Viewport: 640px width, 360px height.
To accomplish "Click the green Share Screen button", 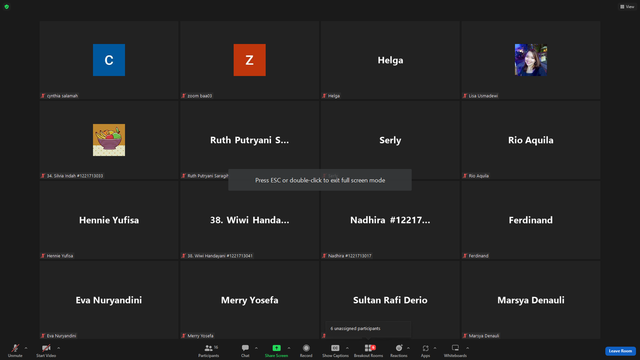I will (276, 350).
